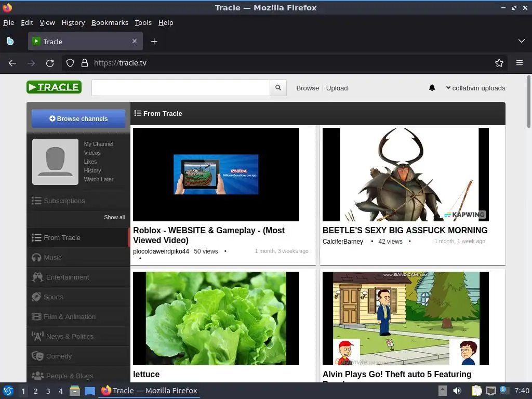Viewport: 532px width, 399px height.
Task: Click the News & Politics broadcast icon
Action: (x=37, y=336)
